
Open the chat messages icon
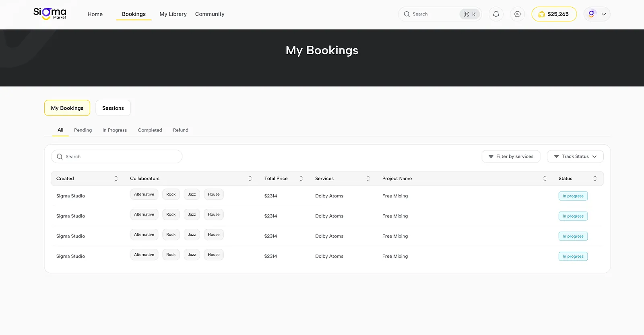(x=517, y=14)
